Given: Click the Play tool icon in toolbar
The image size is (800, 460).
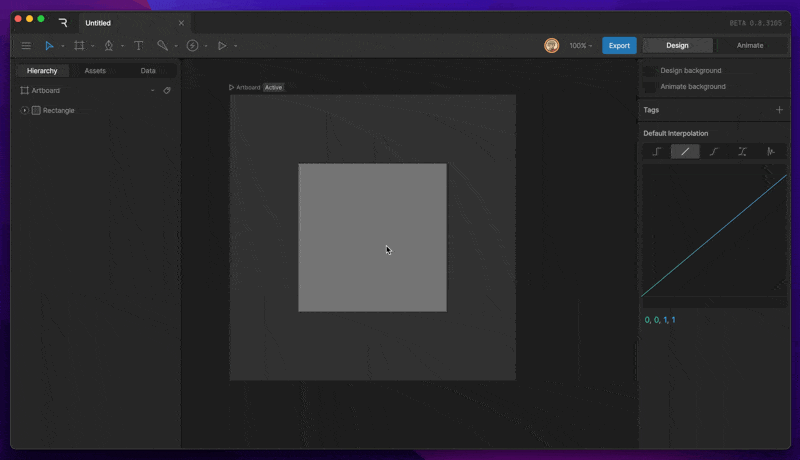Looking at the screenshot, I should 222,46.
